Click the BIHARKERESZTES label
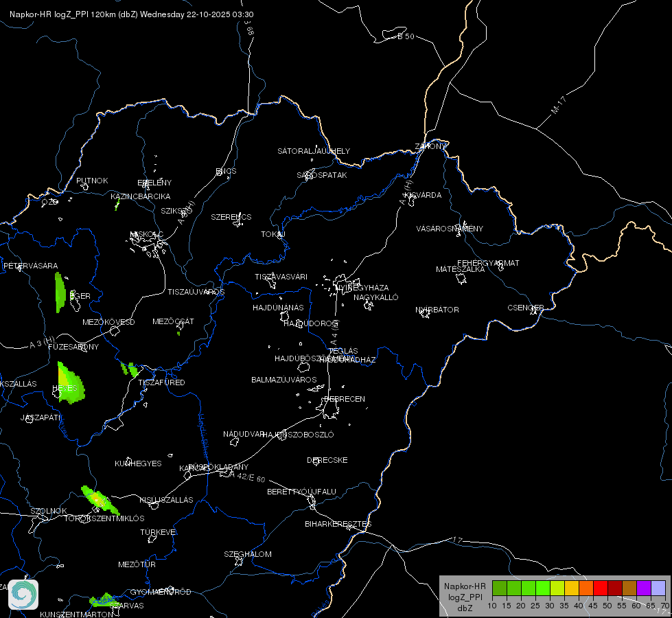Viewport: 672px width, 618px height. [338, 524]
